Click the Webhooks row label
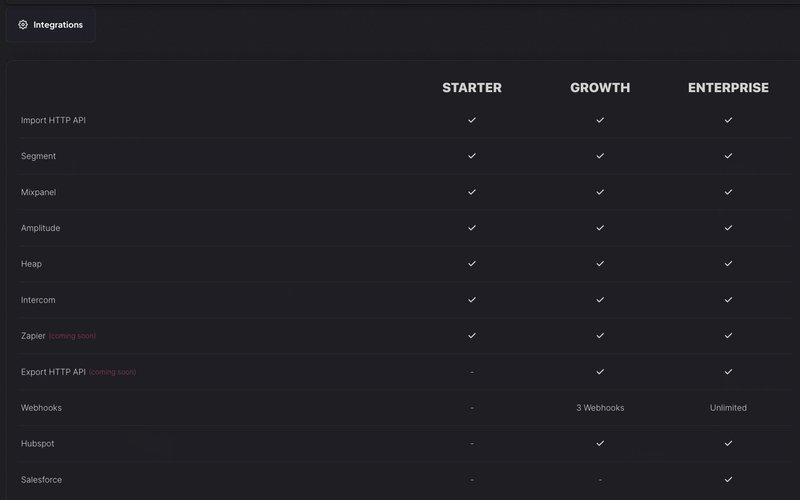The height and width of the screenshot is (500, 800). 41,408
